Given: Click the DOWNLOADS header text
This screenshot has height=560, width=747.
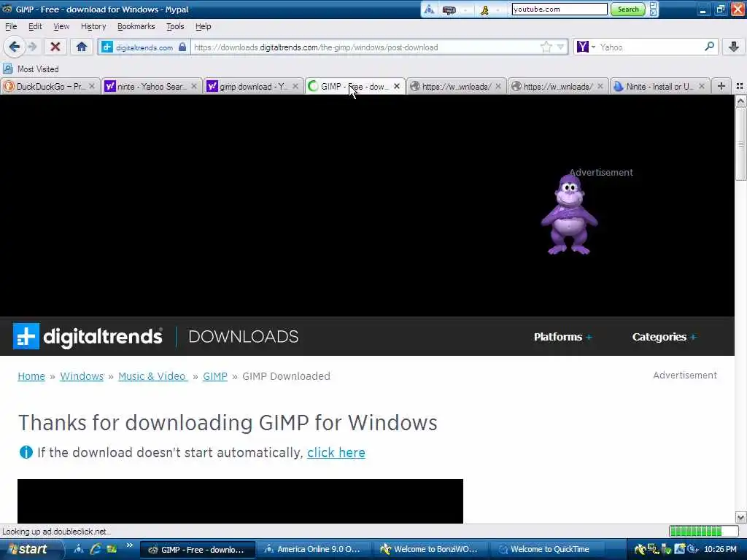Looking at the screenshot, I should coord(244,337).
